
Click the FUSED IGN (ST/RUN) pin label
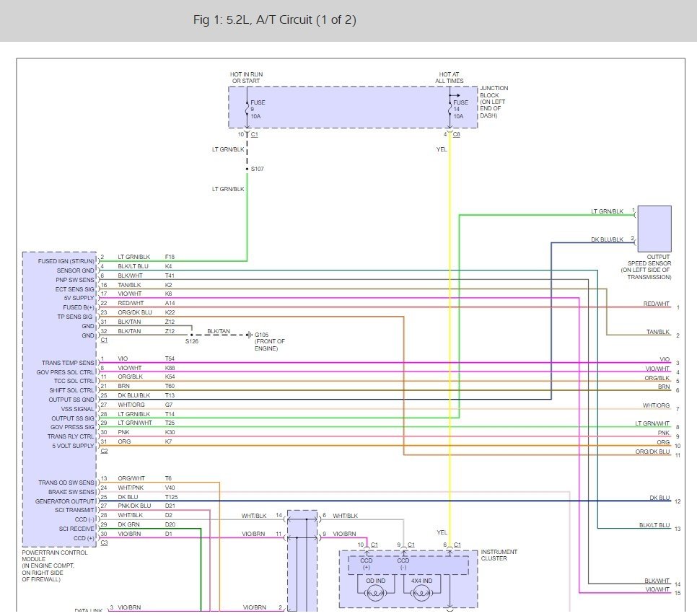[66, 260]
